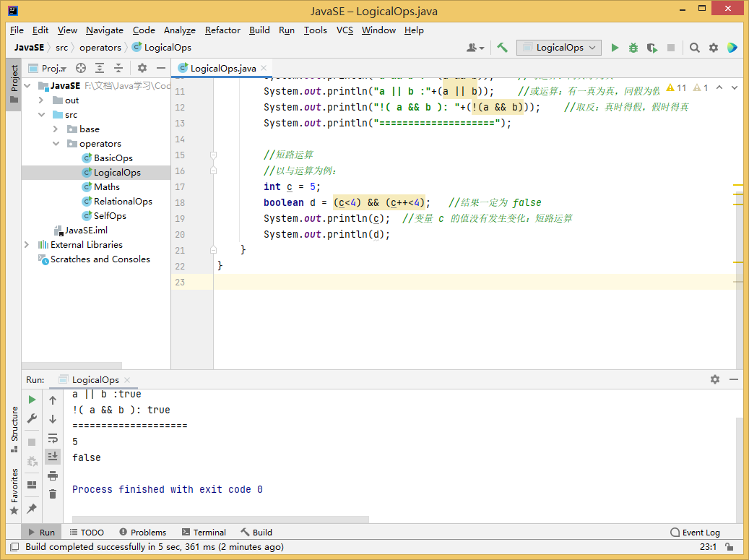749x560 pixels.
Task: Build the project using the hammer icon
Action: click(502, 48)
